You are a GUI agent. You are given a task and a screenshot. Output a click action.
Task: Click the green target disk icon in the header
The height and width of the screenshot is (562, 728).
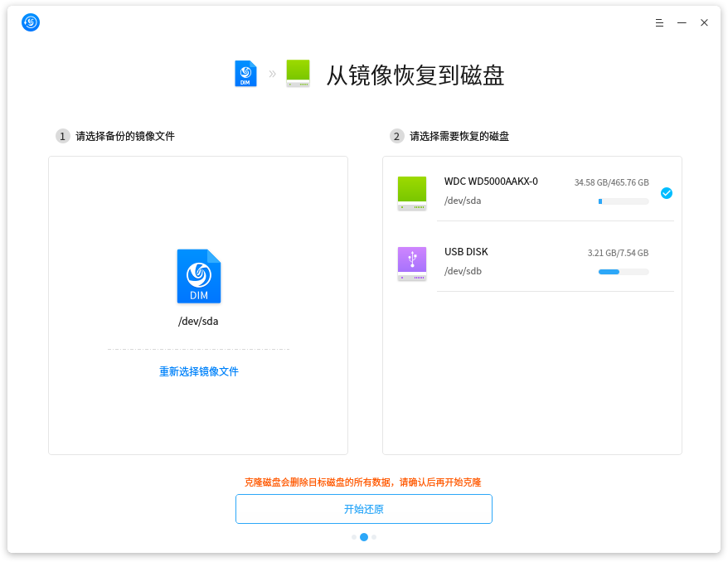click(297, 74)
